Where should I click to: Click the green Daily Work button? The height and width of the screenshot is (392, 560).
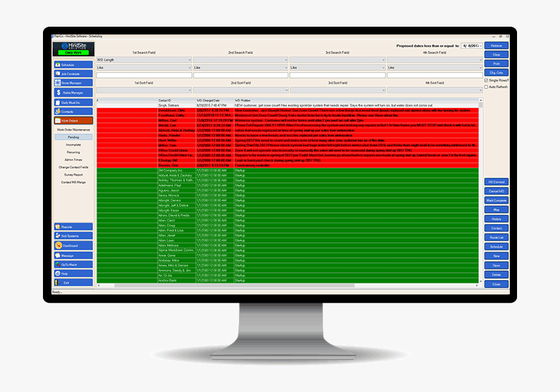[x=73, y=53]
